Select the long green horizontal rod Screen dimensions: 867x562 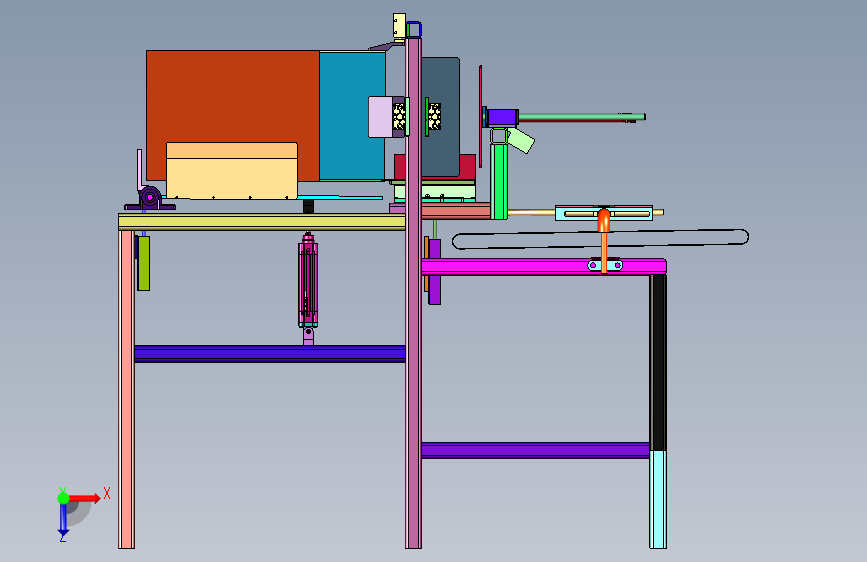(582, 117)
